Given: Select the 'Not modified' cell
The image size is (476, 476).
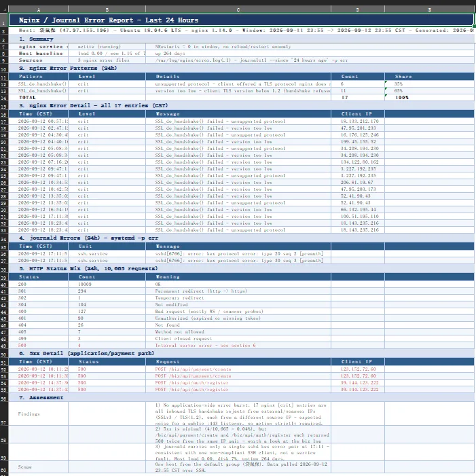Looking at the screenshot, I should (238, 304).
